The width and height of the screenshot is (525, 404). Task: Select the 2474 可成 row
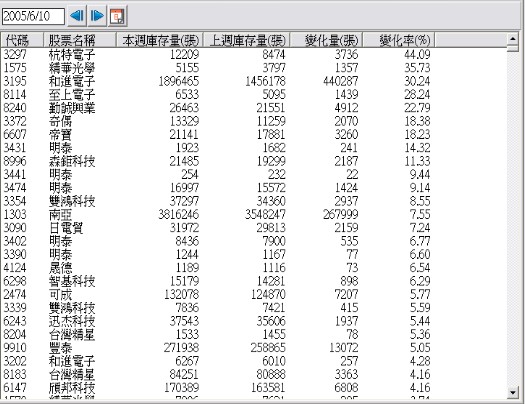253,294
